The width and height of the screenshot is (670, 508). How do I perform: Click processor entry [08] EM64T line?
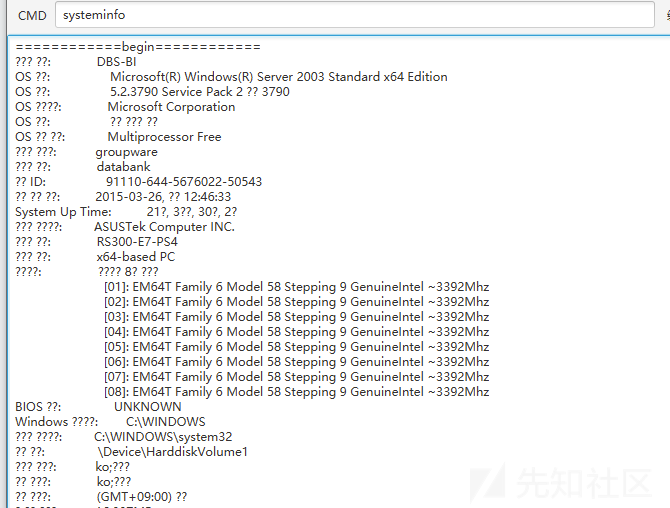tap(297, 392)
